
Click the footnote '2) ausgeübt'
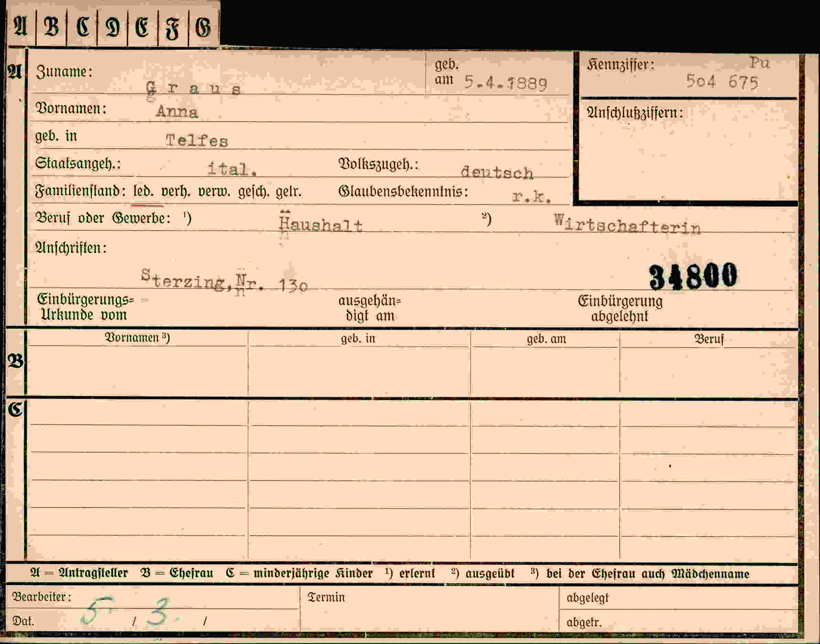pyautogui.click(x=483, y=573)
